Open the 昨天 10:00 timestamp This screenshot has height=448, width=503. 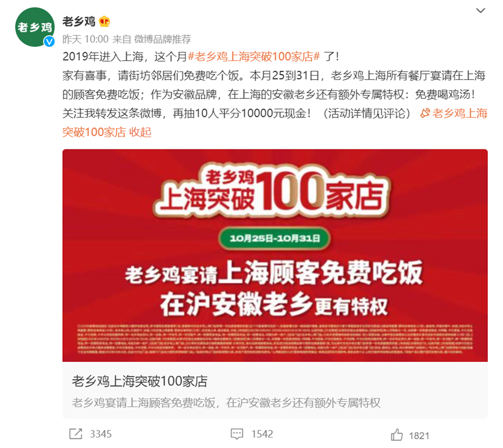click(85, 39)
